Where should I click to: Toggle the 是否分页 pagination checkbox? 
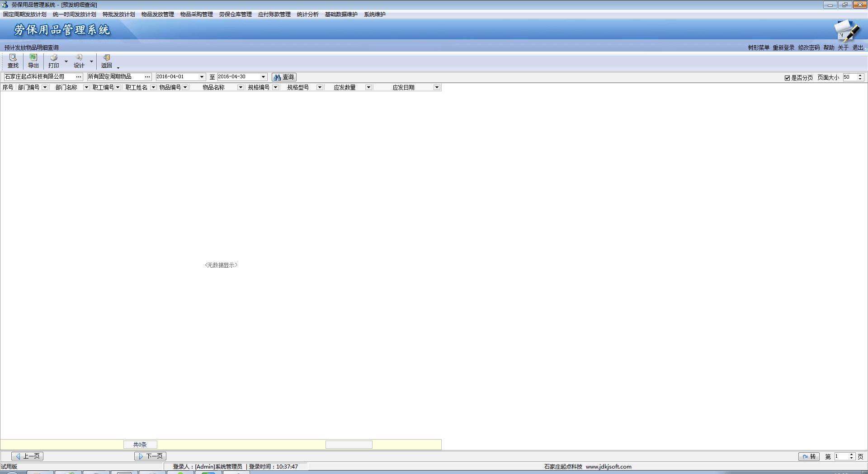click(787, 78)
